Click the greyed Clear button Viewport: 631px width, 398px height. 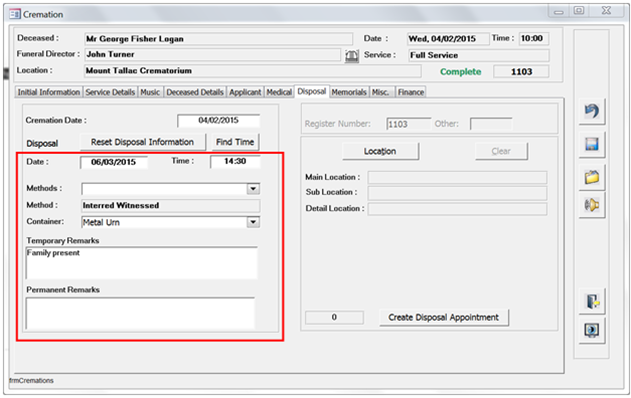(501, 151)
